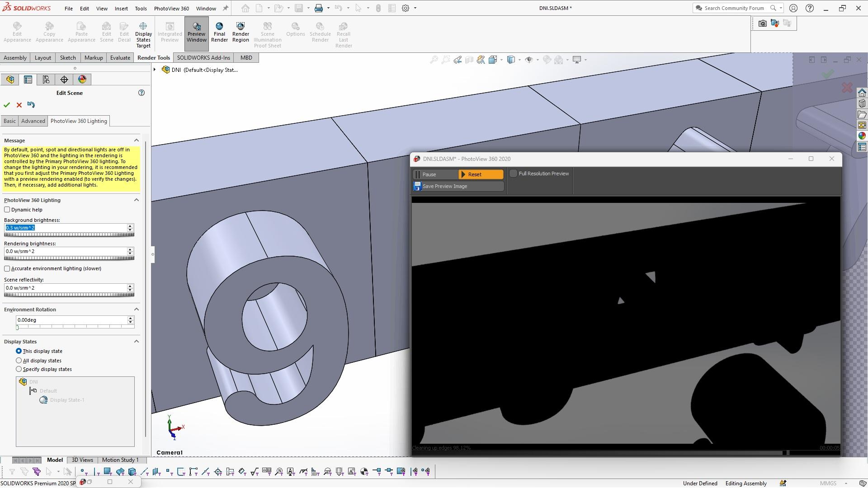Open the Search Community Forum dropdown arrow
868x488 pixels.
(x=781, y=8)
